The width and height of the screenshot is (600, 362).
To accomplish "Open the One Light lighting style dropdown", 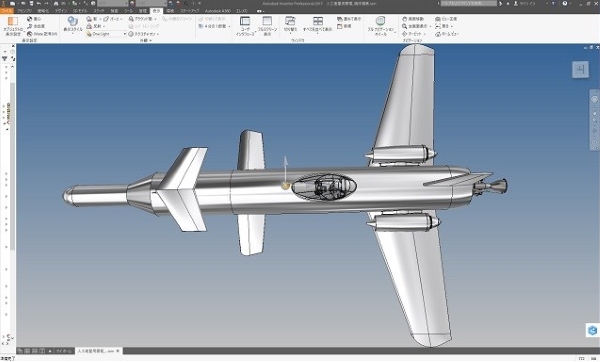I will [x=106, y=34].
